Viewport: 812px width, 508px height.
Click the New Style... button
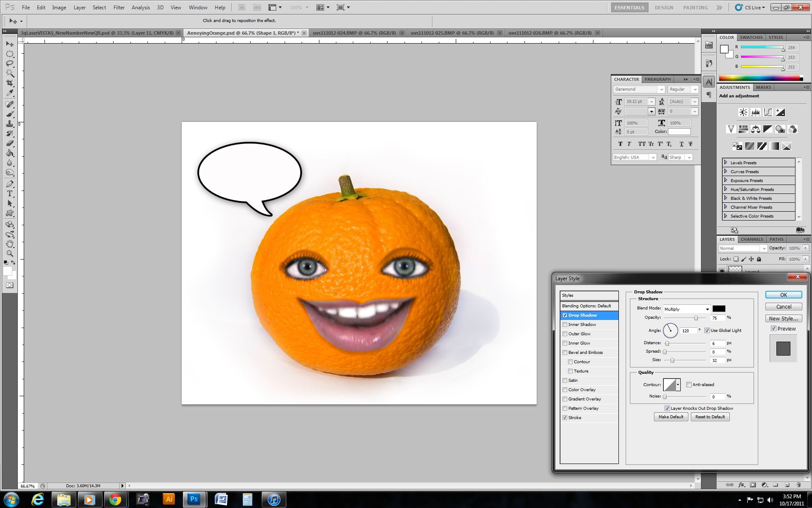pos(783,319)
